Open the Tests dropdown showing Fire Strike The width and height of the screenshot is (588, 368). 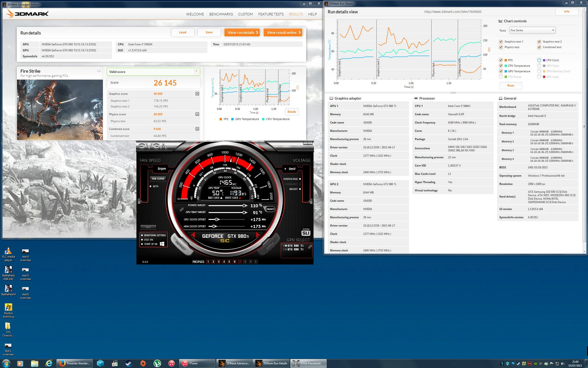point(532,30)
